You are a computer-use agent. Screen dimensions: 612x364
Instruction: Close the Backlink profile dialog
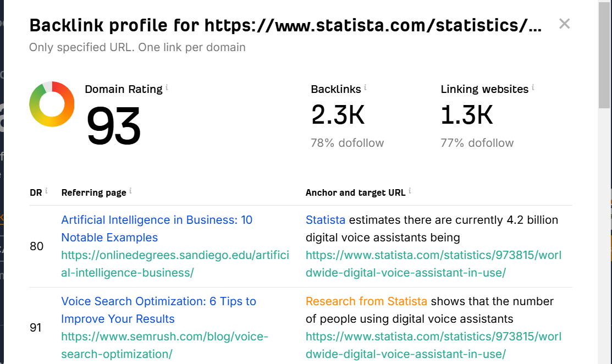[564, 24]
